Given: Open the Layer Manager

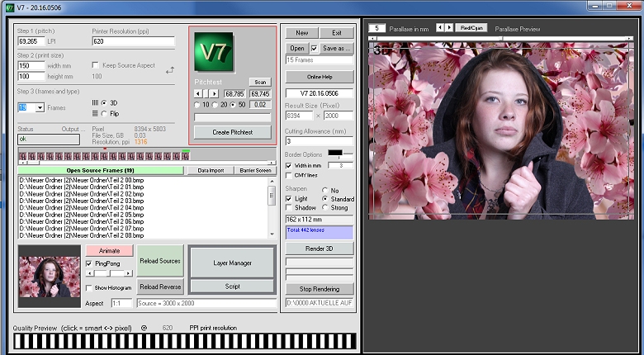Looking at the screenshot, I should click(x=230, y=263).
